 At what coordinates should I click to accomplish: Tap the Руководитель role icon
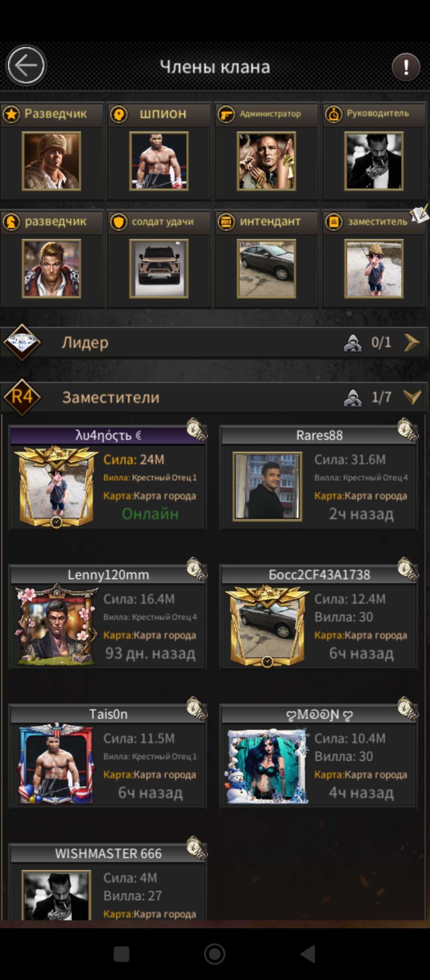[x=334, y=114]
